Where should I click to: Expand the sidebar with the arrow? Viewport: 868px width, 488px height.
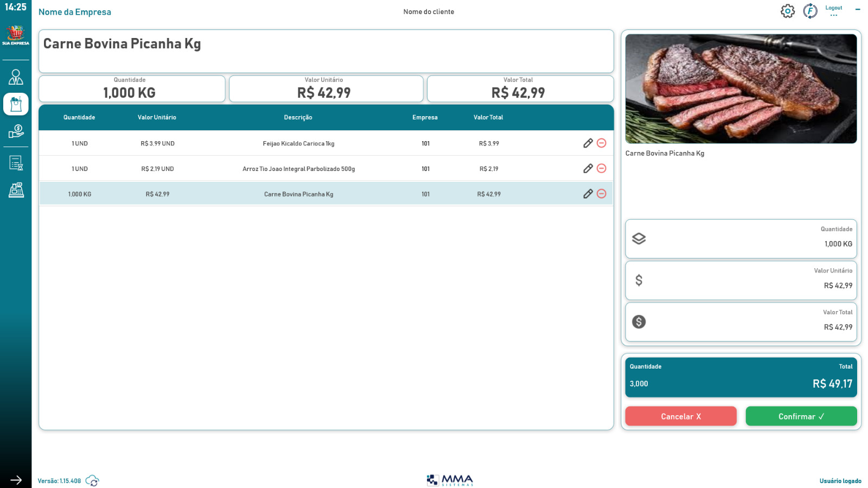click(16, 480)
